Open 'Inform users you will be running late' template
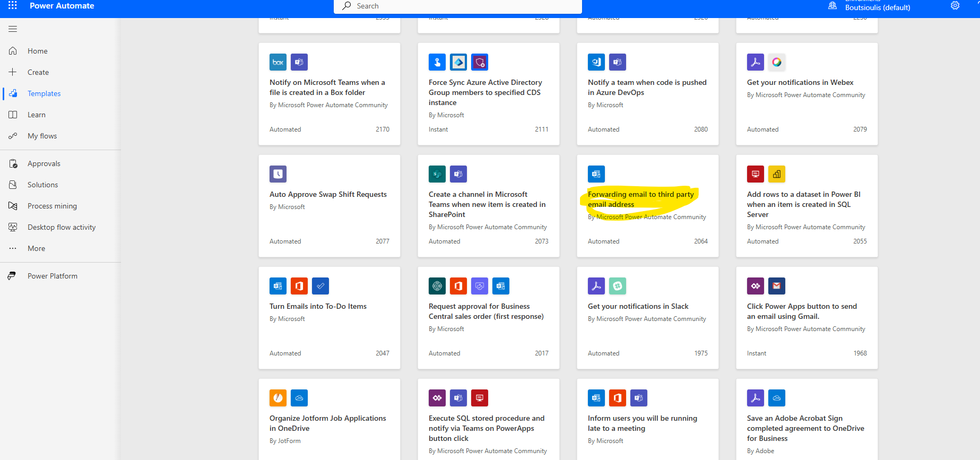Screen dimensions: 980x460 tap(643, 423)
